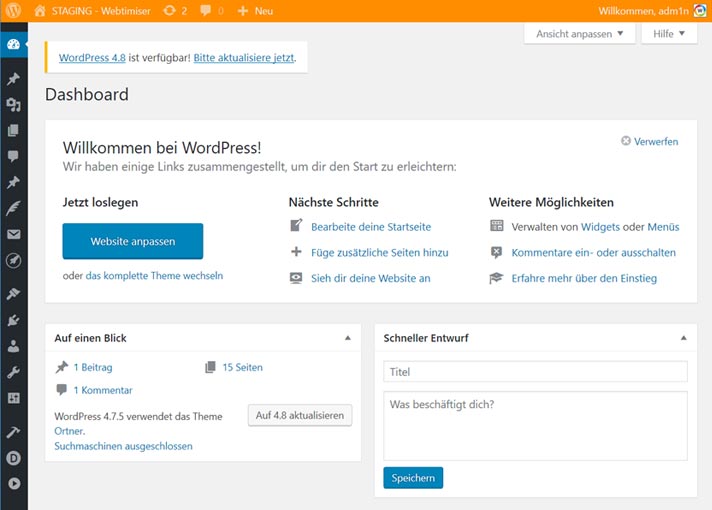Click the Speichern button
The image size is (712, 510).
coord(413,478)
